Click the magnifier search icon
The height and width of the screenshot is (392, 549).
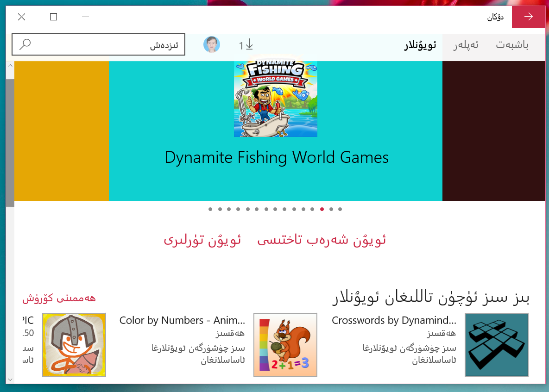[25, 44]
